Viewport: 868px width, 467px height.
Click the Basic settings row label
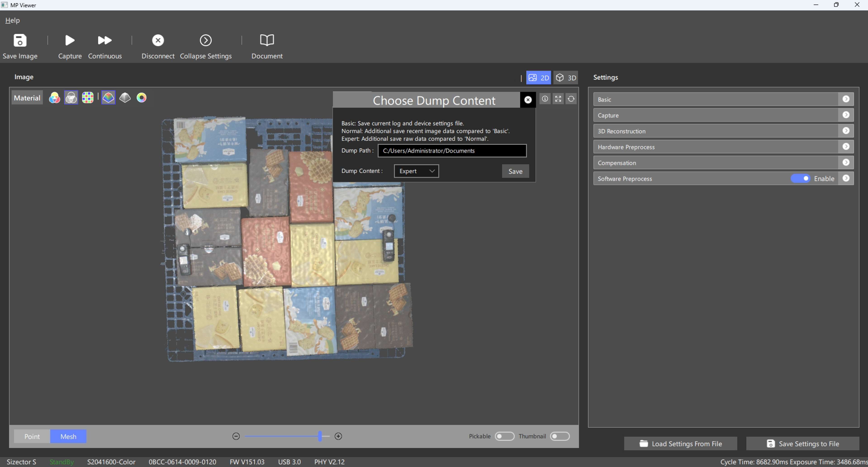(x=604, y=100)
